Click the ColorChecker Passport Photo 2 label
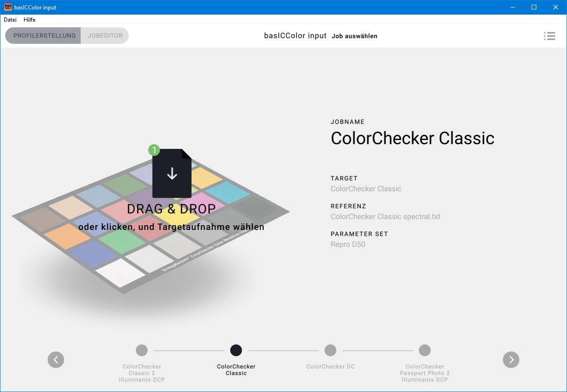The height and width of the screenshot is (392, 567). pos(425,373)
